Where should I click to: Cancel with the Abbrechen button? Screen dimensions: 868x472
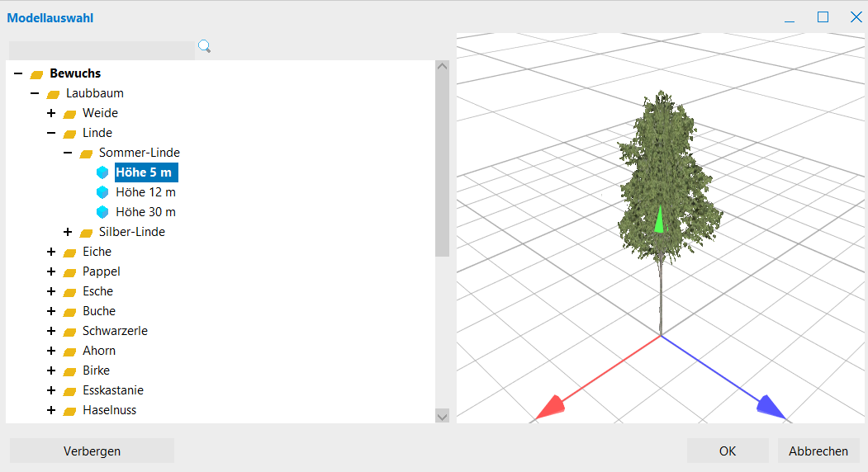pyautogui.click(x=818, y=451)
